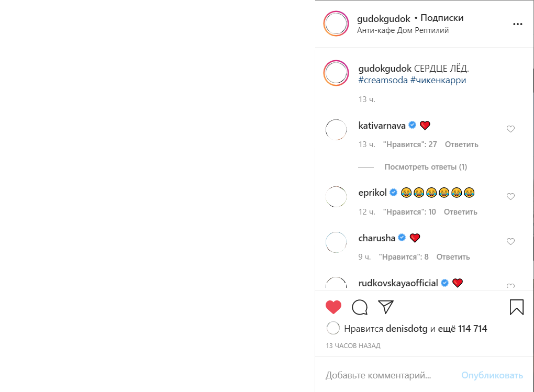Like kativarnava's comment heart
This screenshot has height=392, width=534.
(510, 129)
